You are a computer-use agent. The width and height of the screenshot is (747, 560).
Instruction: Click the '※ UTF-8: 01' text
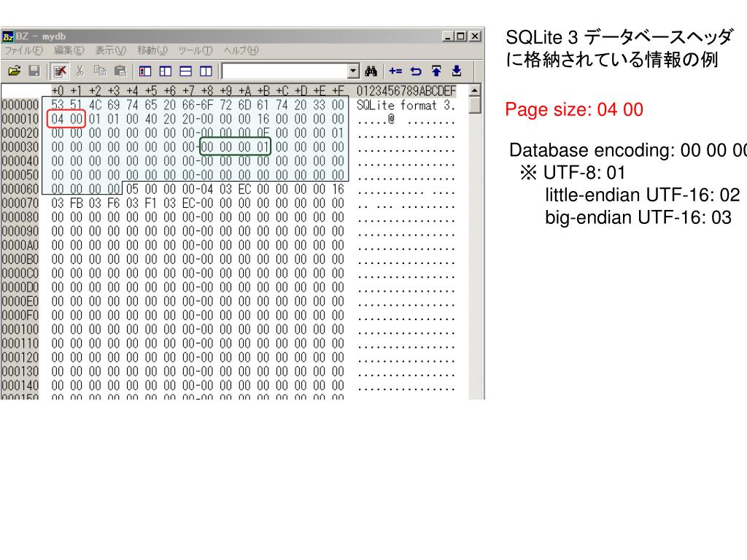(x=572, y=173)
